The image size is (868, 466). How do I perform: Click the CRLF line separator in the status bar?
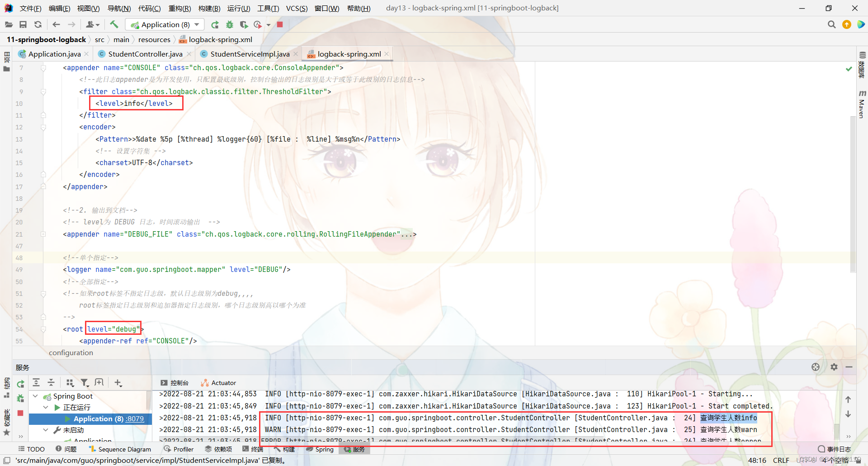click(x=781, y=460)
